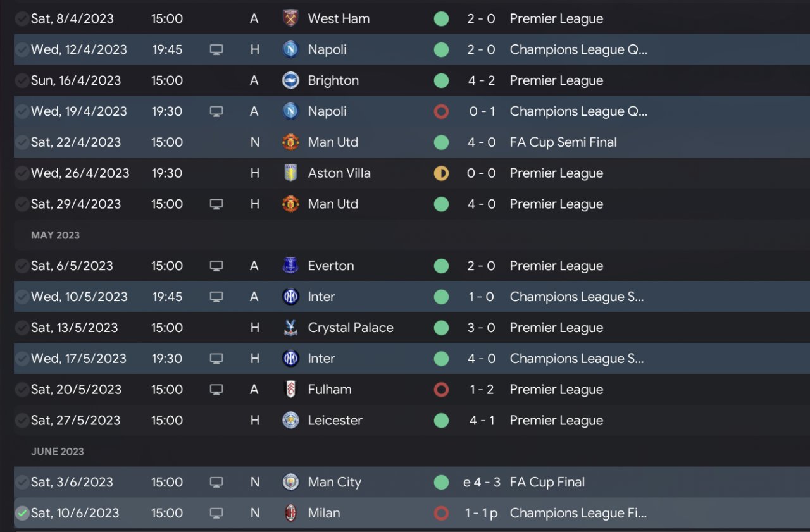Click the TV icon on the Everton fixture

pyautogui.click(x=216, y=266)
